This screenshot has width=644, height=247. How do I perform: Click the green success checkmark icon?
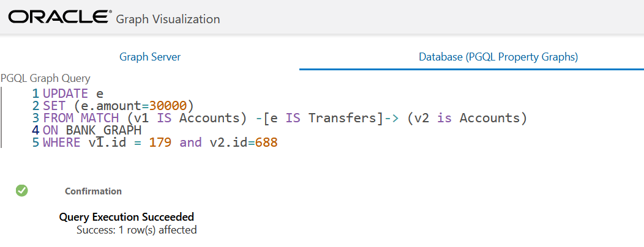(x=22, y=190)
